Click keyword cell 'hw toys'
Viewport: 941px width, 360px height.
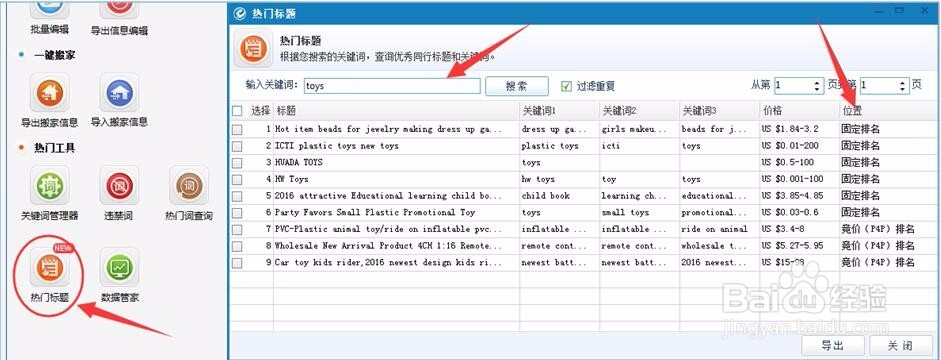tap(538, 179)
